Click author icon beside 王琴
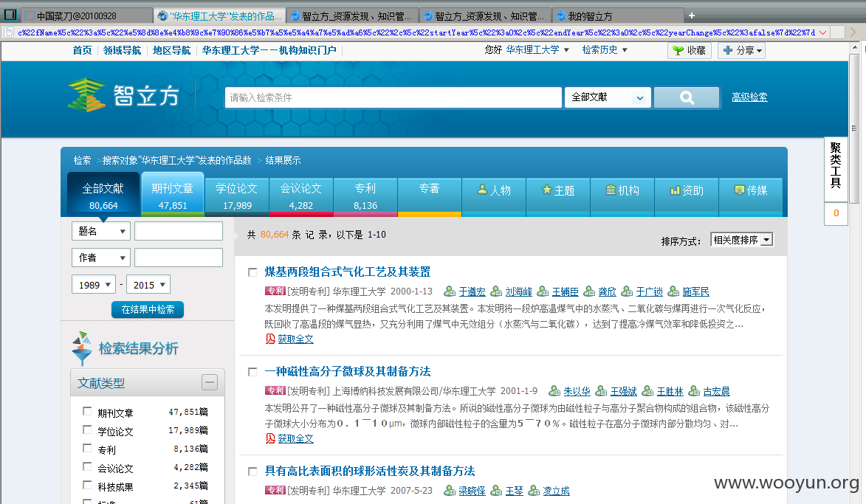This screenshot has height=504, width=866. (x=497, y=490)
